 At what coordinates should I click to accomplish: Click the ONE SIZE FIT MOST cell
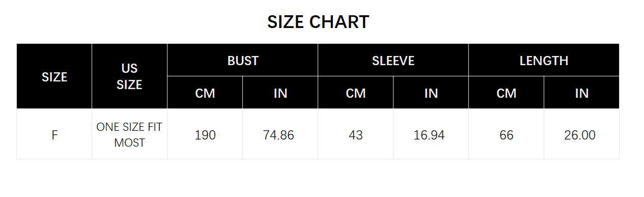(129, 134)
